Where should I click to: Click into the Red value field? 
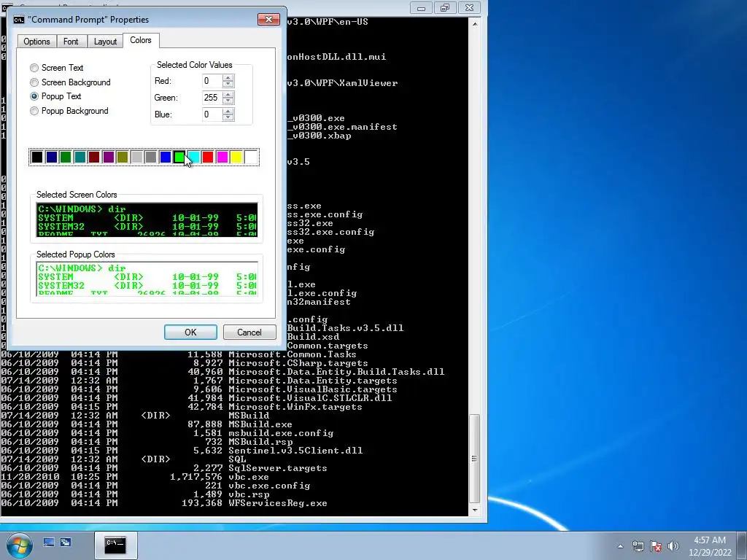click(212, 81)
